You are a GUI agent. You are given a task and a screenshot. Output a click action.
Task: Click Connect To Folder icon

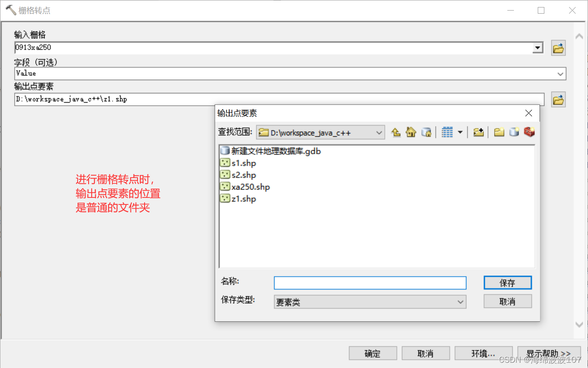[x=478, y=132]
